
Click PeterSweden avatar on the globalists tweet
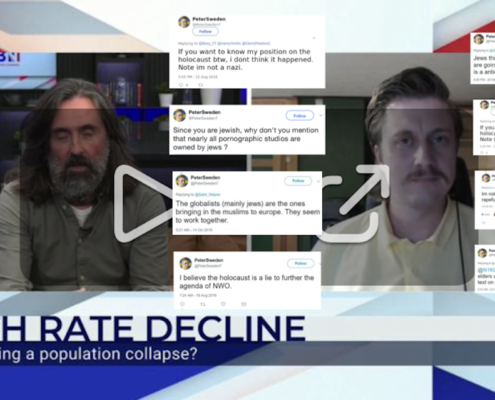pyautogui.click(x=182, y=181)
